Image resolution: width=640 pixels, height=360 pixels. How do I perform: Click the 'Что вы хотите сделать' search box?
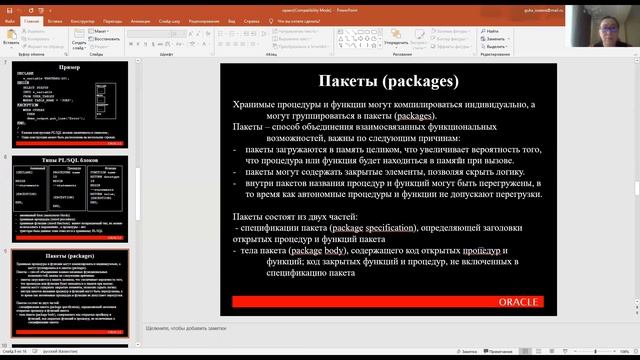(298, 21)
